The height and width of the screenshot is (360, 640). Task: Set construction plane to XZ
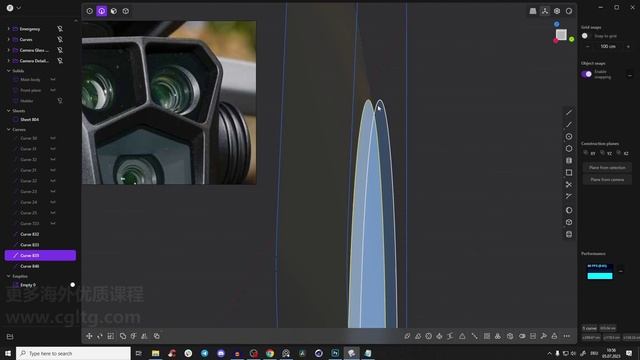(623, 153)
